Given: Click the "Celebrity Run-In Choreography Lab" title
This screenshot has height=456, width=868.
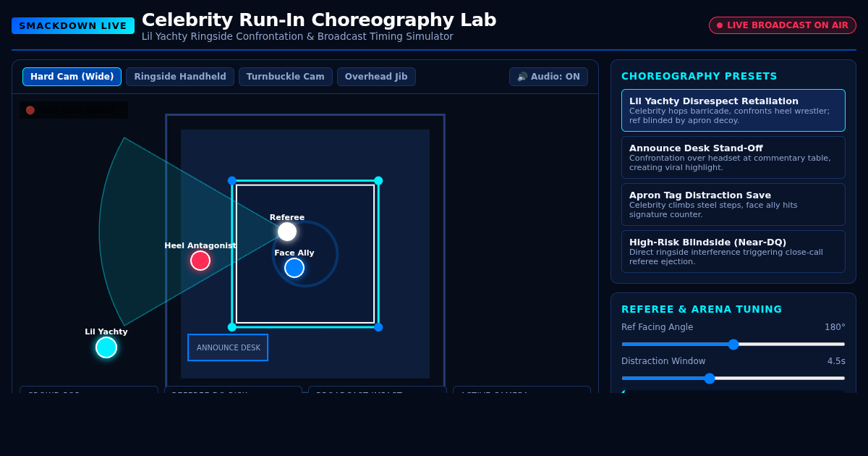Looking at the screenshot, I should click(319, 20).
